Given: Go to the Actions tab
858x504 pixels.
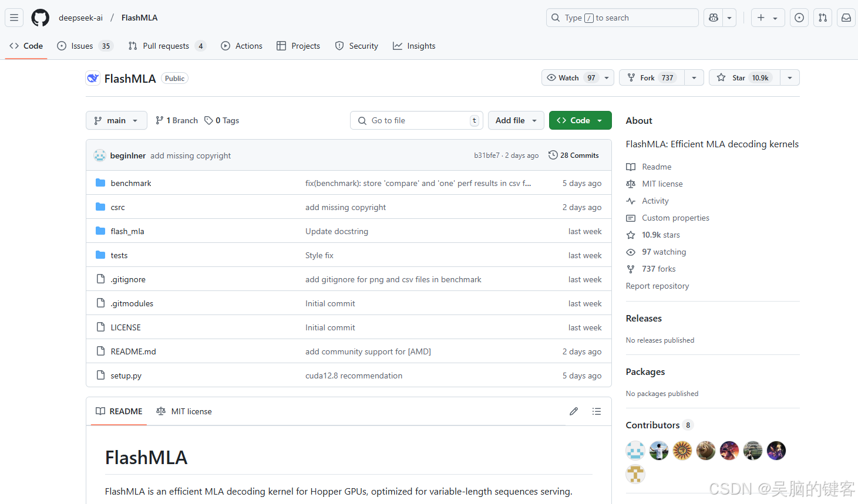Looking at the screenshot, I should tap(242, 46).
